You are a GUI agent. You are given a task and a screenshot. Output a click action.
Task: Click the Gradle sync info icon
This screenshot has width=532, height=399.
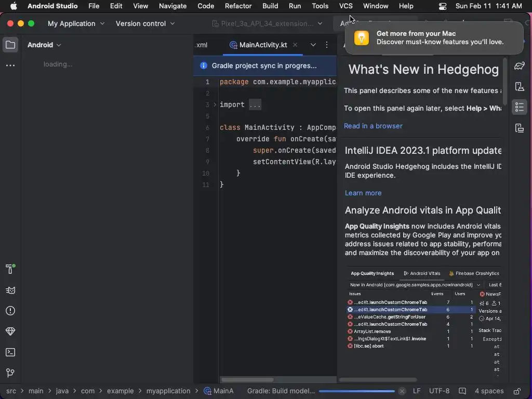(204, 65)
